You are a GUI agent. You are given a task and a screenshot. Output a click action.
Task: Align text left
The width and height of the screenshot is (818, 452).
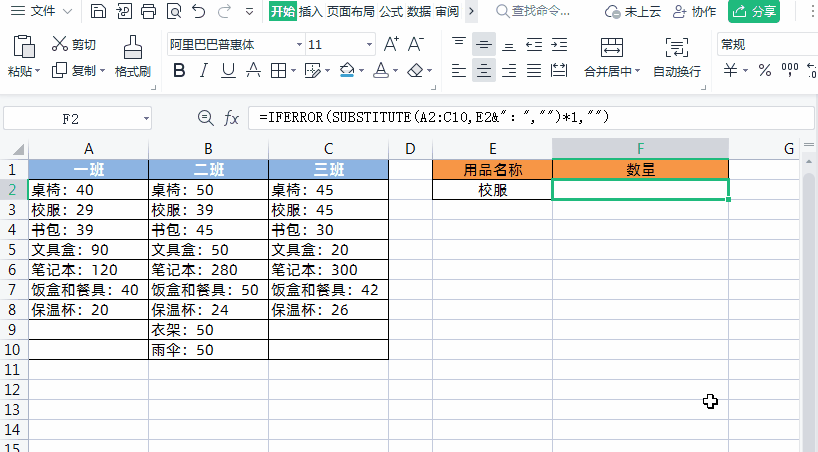[459, 70]
